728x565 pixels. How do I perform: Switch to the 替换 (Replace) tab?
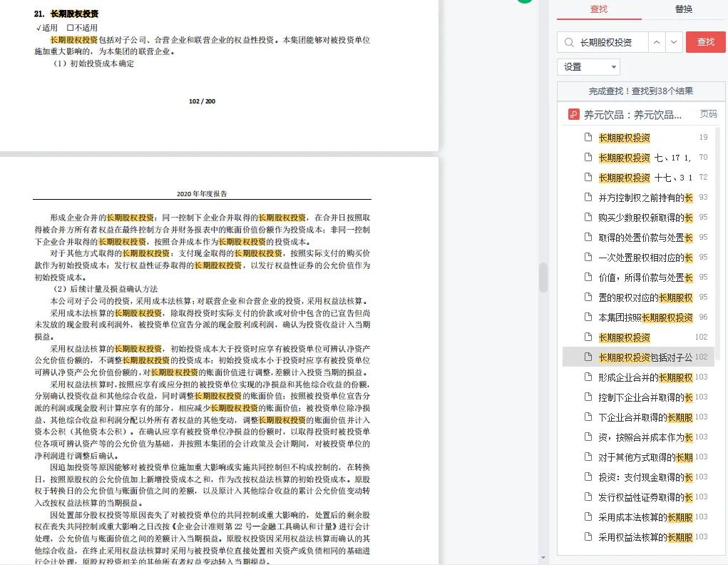coord(682,9)
